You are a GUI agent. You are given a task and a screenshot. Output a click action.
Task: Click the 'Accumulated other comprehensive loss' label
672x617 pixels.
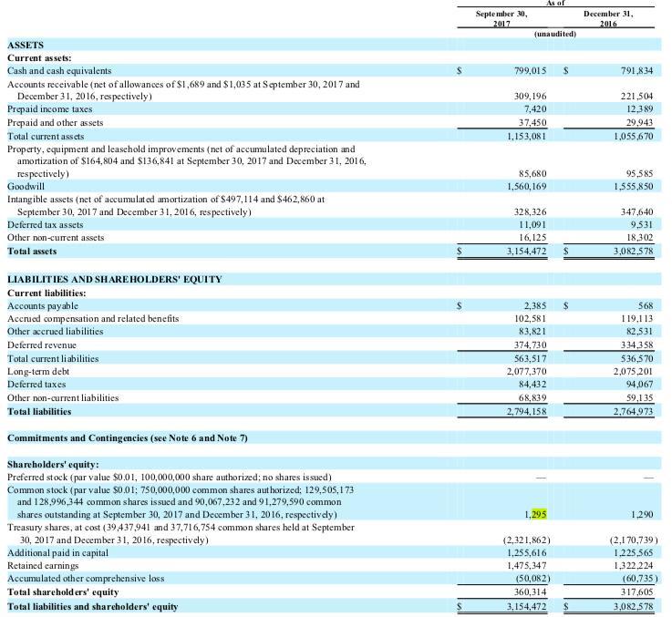86,579
